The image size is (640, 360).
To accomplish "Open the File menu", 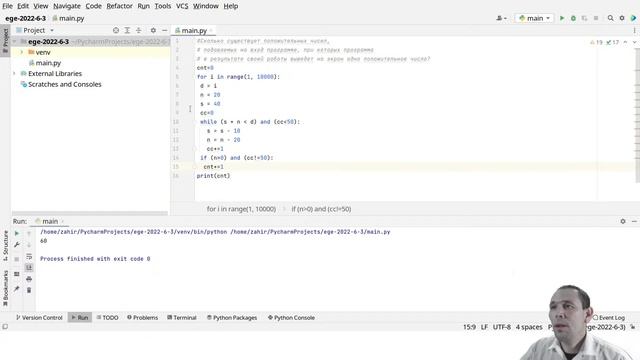I will pos(7,6).
